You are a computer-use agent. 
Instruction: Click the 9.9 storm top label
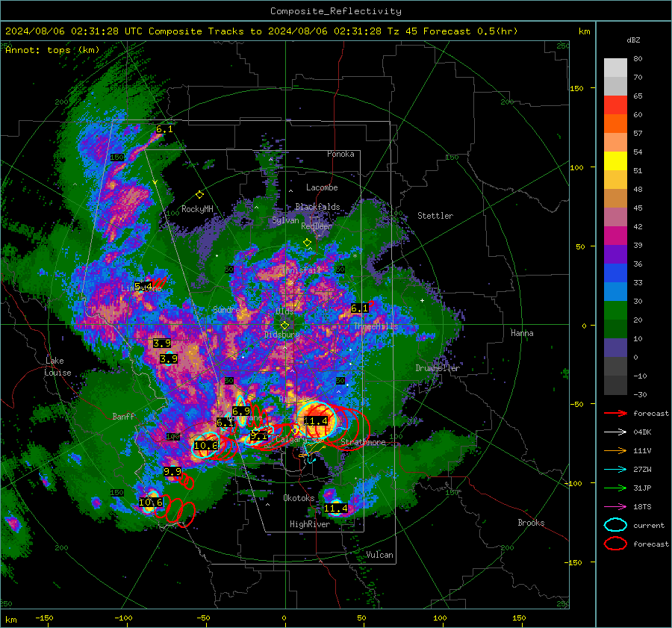[172, 471]
